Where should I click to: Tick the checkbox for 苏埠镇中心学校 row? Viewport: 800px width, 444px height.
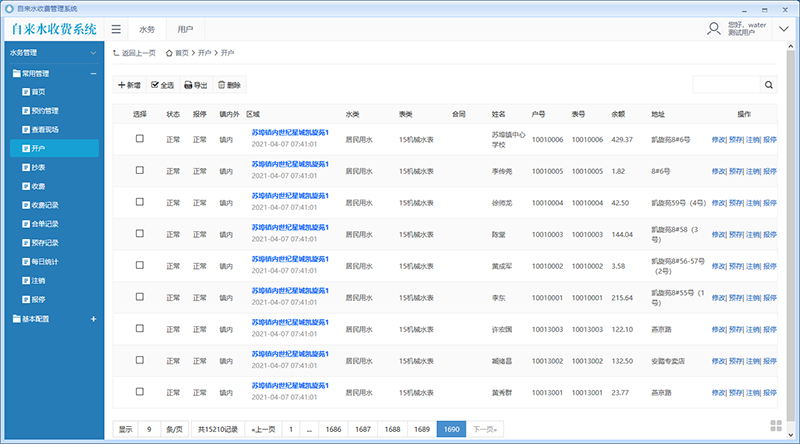click(140, 139)
